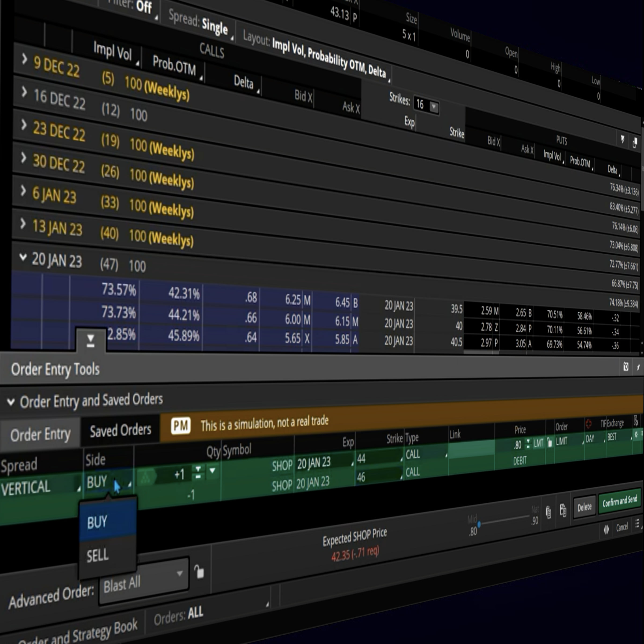
Task: Toggle the LMT price type button
Action: click(538, 443)
